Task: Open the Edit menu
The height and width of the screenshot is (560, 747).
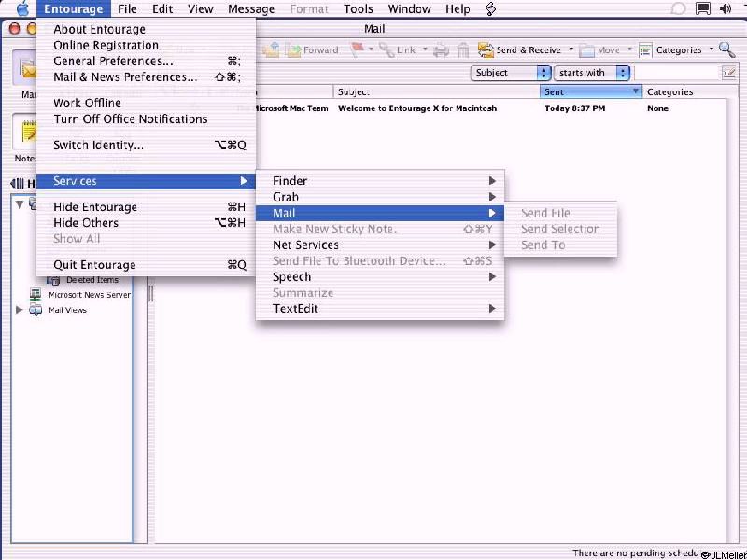Action: coord(162,9)
